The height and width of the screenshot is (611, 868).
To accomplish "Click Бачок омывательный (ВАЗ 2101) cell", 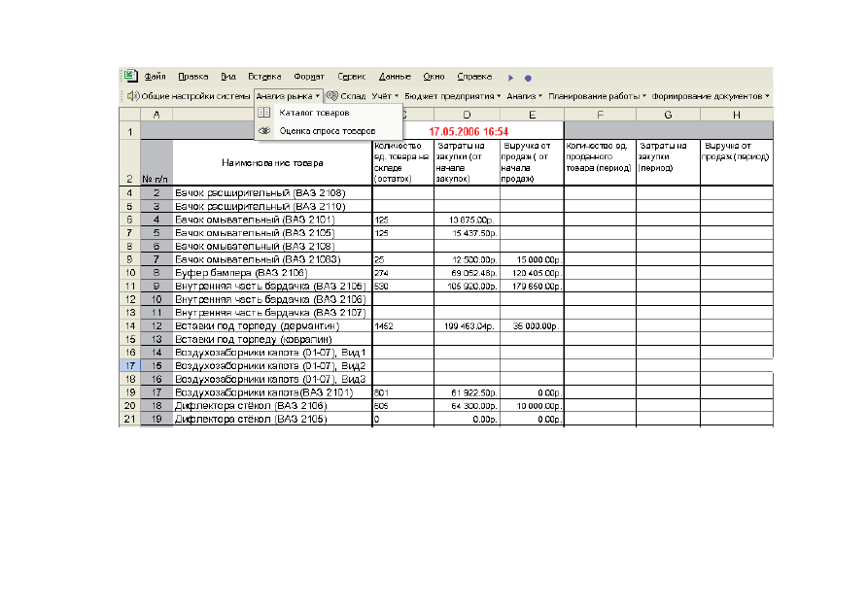I will pos(272,220).
